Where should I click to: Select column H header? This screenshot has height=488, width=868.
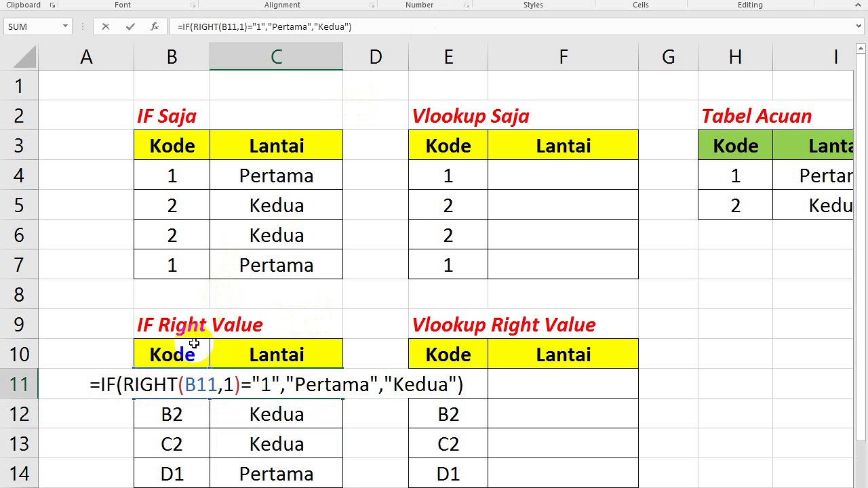point(735,57)
